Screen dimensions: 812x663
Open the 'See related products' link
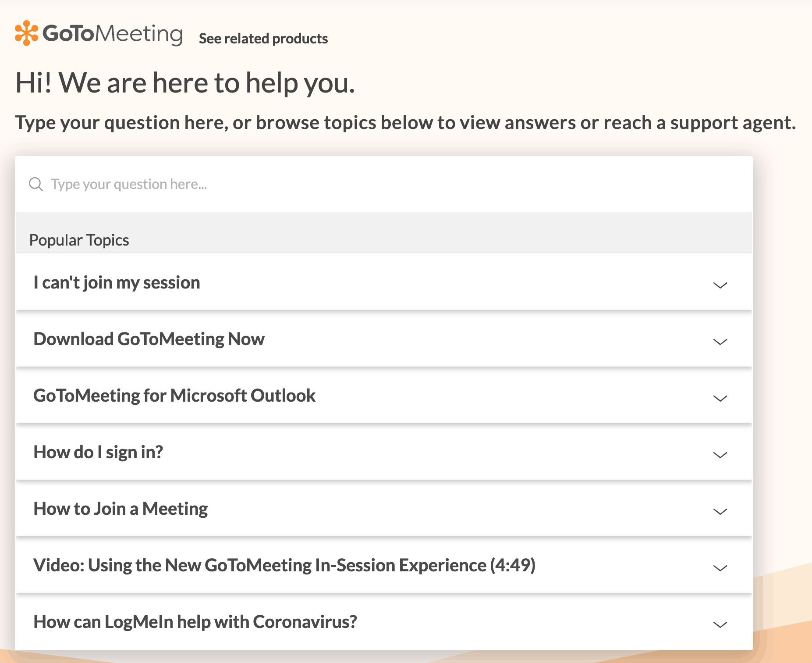pos(263,39)
